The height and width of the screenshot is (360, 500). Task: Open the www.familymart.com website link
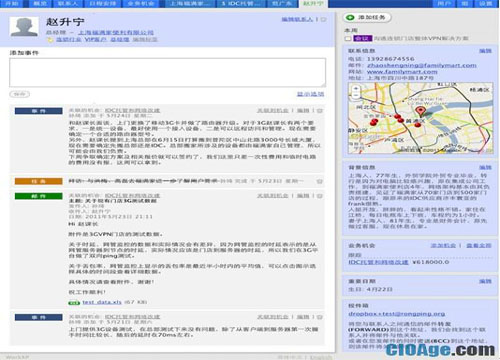pyautogui.click(x=402, y=72)
